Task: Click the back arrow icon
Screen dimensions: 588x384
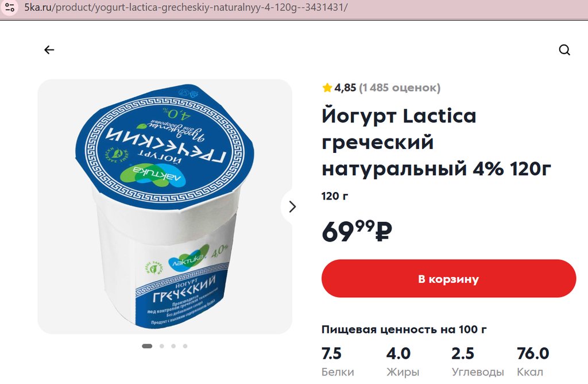Action: [49, 50]
